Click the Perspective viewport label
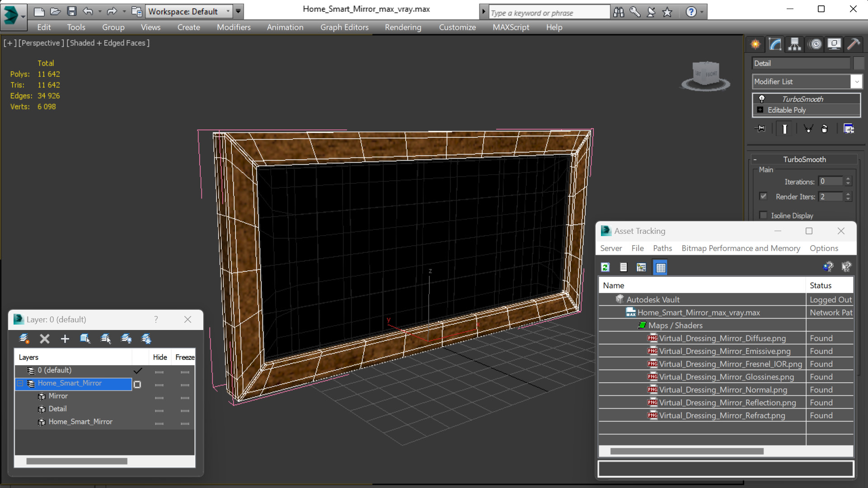 click(40, 43)
